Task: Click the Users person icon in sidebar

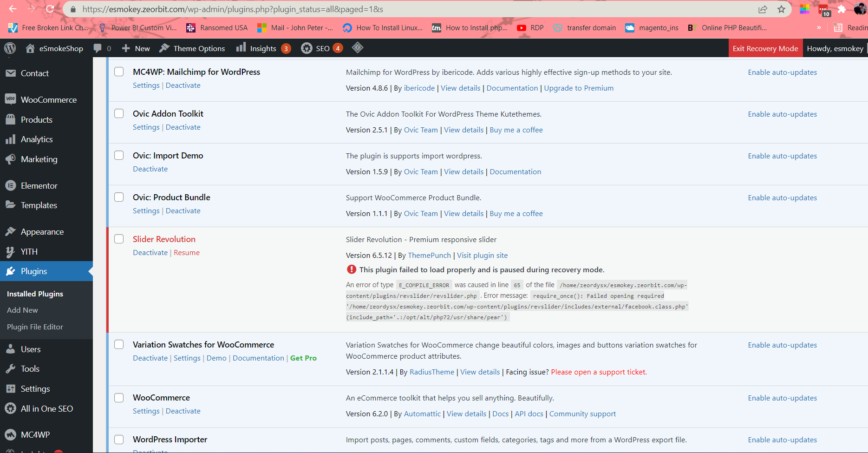Action: tap(11, 349)
